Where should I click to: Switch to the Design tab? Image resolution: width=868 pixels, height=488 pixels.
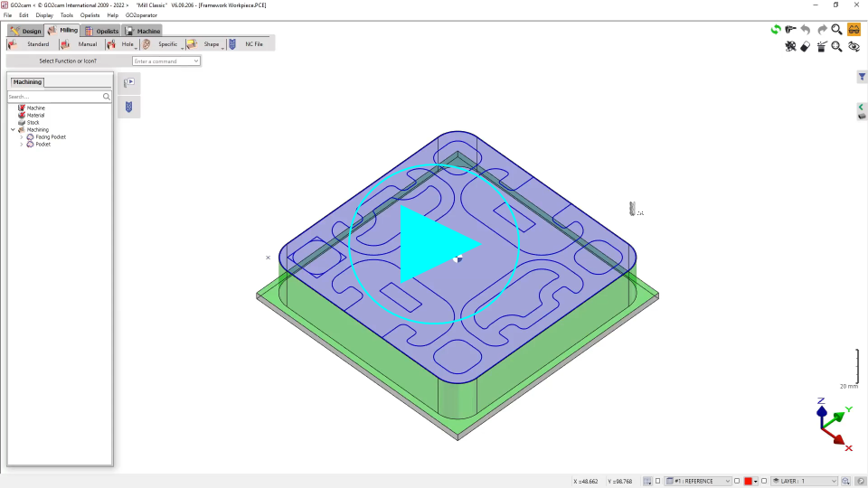point(26,31)
